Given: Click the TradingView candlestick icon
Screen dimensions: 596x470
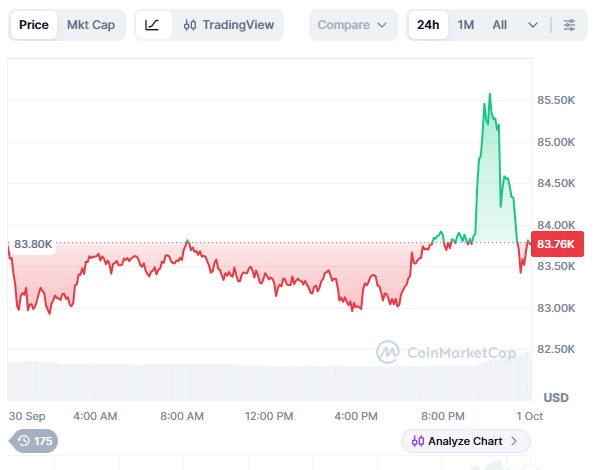Looking at the screenshot, I should 190,25.
